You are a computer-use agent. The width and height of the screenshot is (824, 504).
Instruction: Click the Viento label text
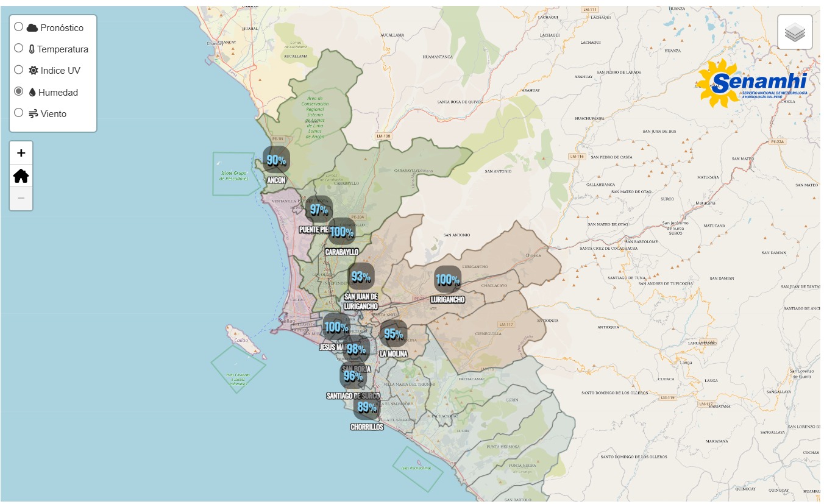pos(54,114)
